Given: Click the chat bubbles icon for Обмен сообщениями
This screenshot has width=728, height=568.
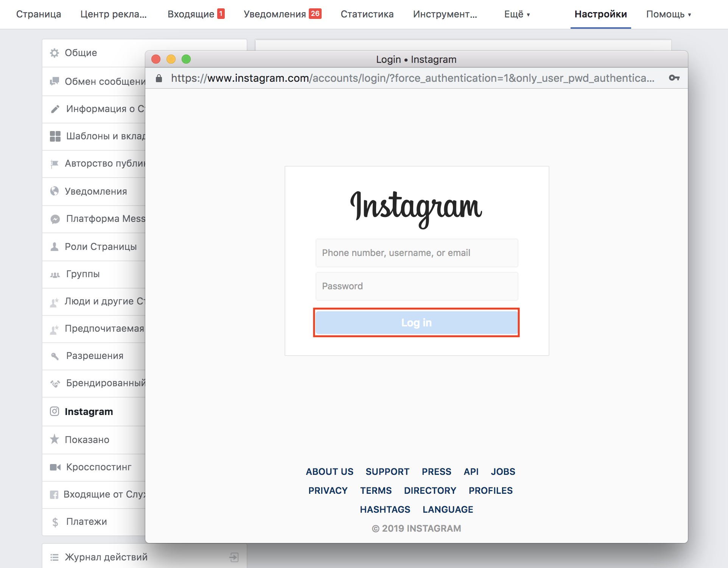Looking at the screenshot, I should pos(54,81).
